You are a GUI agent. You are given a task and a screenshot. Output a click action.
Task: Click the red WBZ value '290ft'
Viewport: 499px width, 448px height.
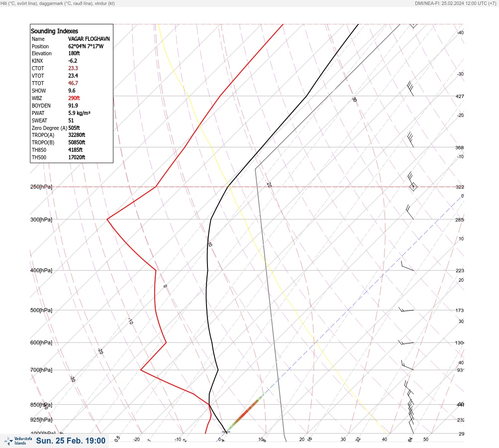[x=74, y=98]
